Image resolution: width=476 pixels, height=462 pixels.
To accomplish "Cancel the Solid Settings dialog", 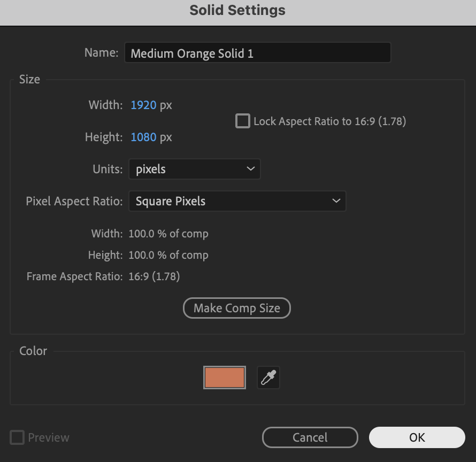I will click(x=310, y=437).
